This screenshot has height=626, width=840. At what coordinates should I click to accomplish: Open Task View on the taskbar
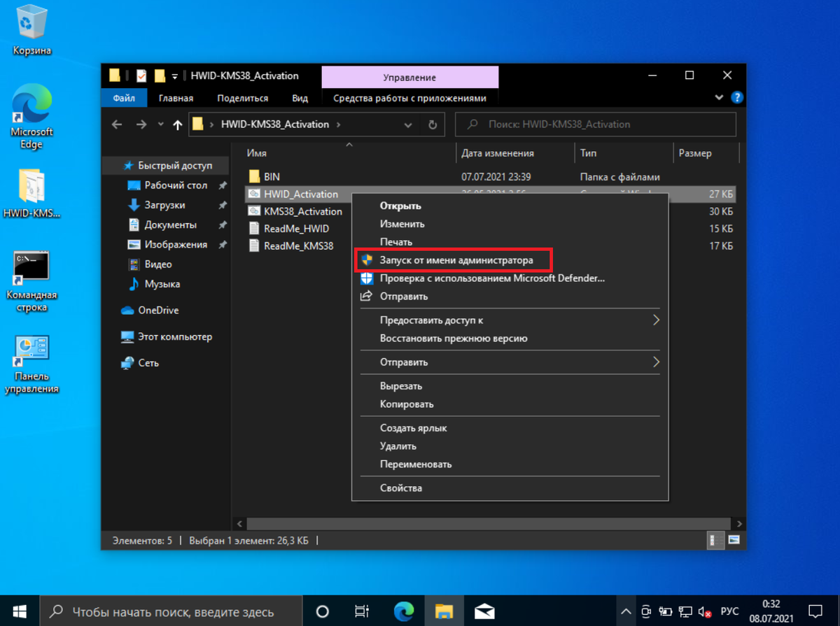tap(361, 611)
